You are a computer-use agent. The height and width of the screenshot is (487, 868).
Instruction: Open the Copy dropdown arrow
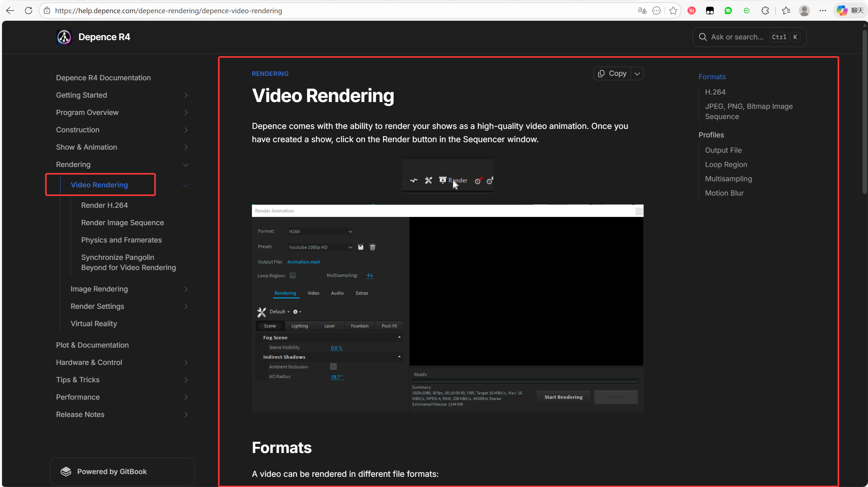click(637, 73)
